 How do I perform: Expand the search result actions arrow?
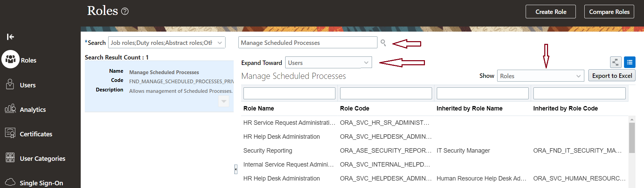(223, 101)
